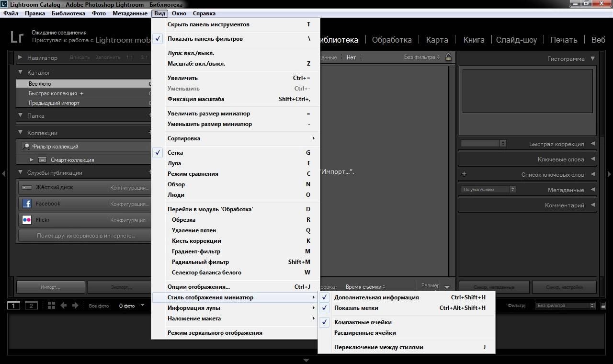Choose 'Режим зеркального отображения' item
The height and width of the screenshot is (364, 613).
236,333
